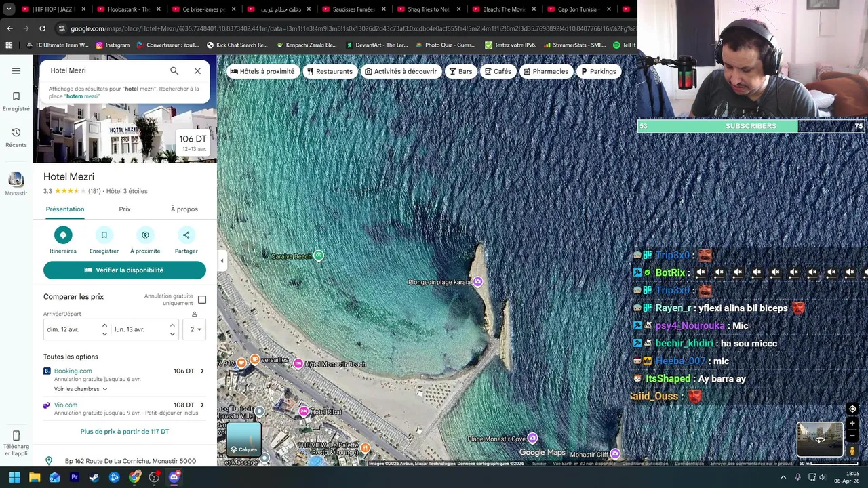Click the Partager share icon
868x488 pixels.
point(186,235)
